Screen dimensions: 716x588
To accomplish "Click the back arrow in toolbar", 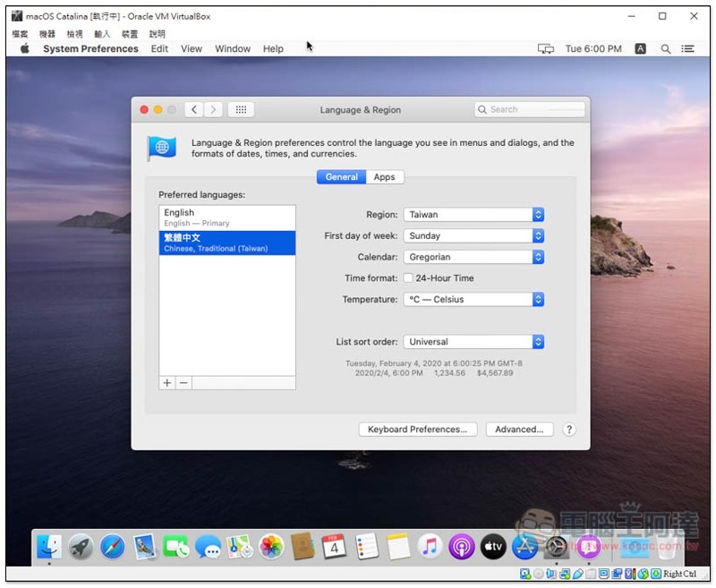I will [x=194, y=109].
